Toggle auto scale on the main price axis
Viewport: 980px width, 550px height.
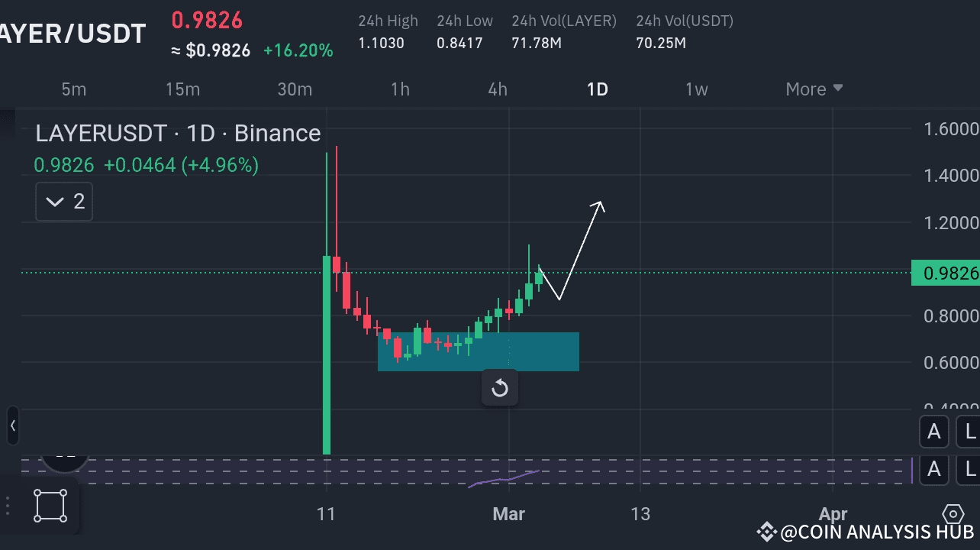(x=933, y=432)
